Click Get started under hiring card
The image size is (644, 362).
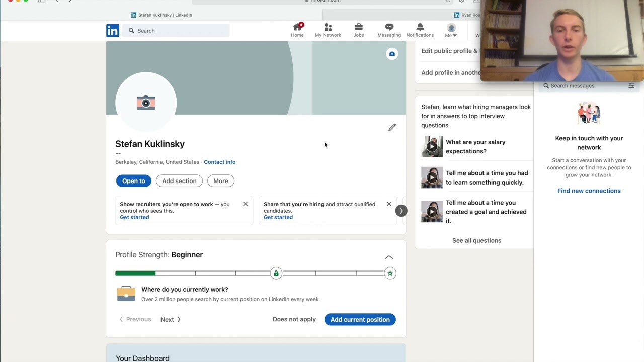click(278, 217)
